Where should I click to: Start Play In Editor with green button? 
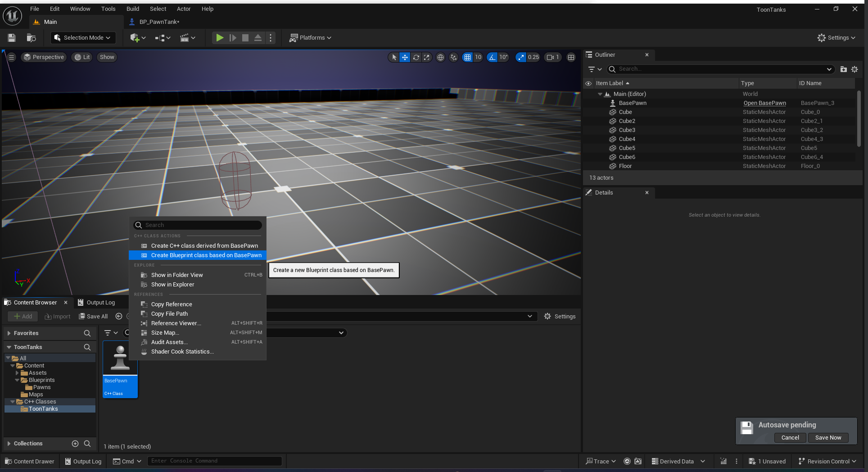point(220,38)
